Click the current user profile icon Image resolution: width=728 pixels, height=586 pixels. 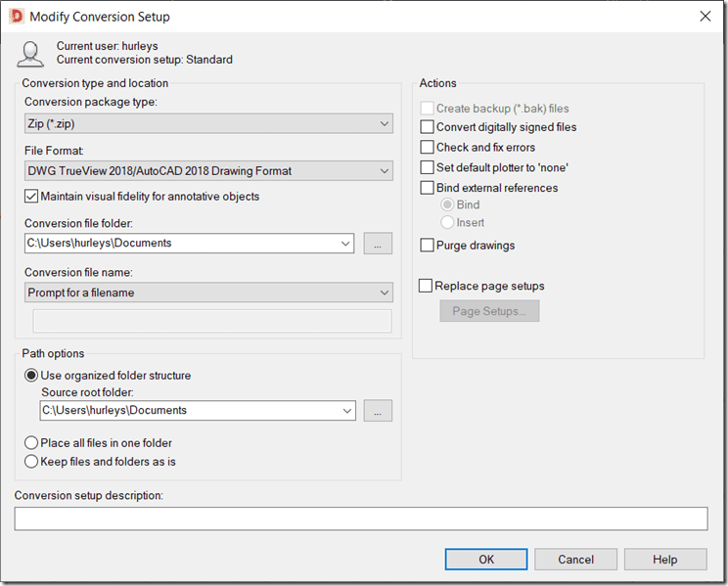click(30, 54)
